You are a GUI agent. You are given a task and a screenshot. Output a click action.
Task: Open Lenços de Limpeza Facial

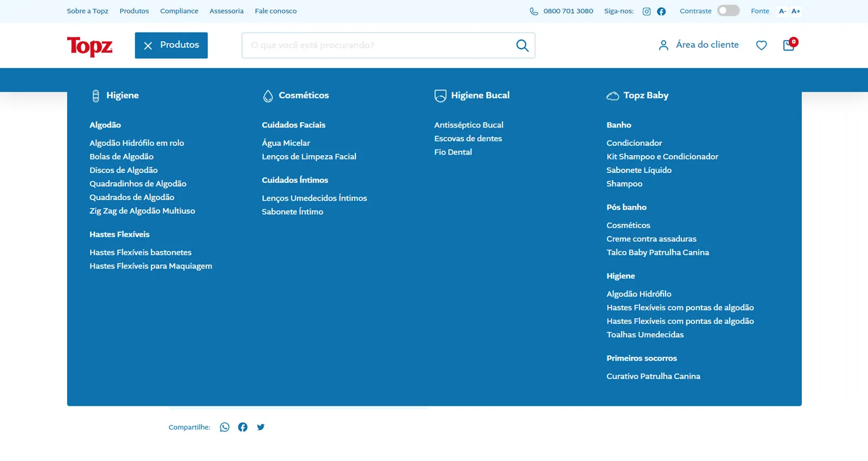[309, 157]
